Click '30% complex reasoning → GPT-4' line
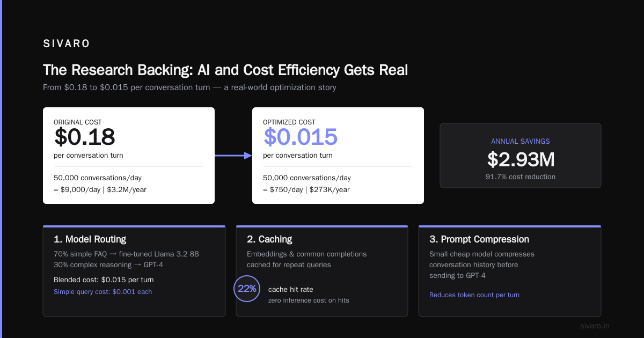This screenshot has width=644, height=338. click(107, 264)
